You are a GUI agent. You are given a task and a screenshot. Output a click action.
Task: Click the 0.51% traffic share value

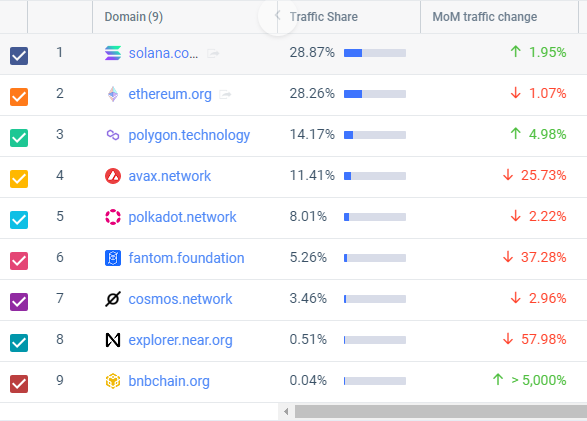[x=308, y=339]
